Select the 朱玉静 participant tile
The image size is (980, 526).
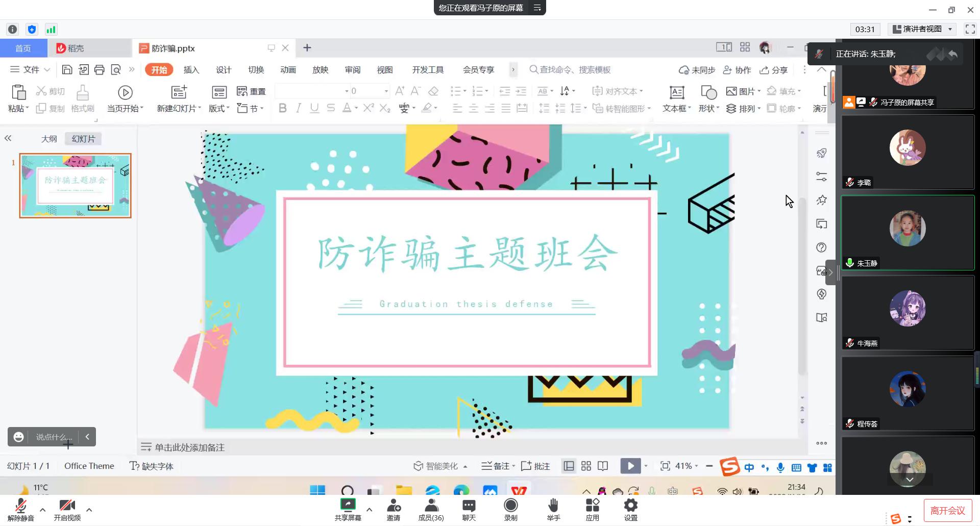tap(907, 233)
